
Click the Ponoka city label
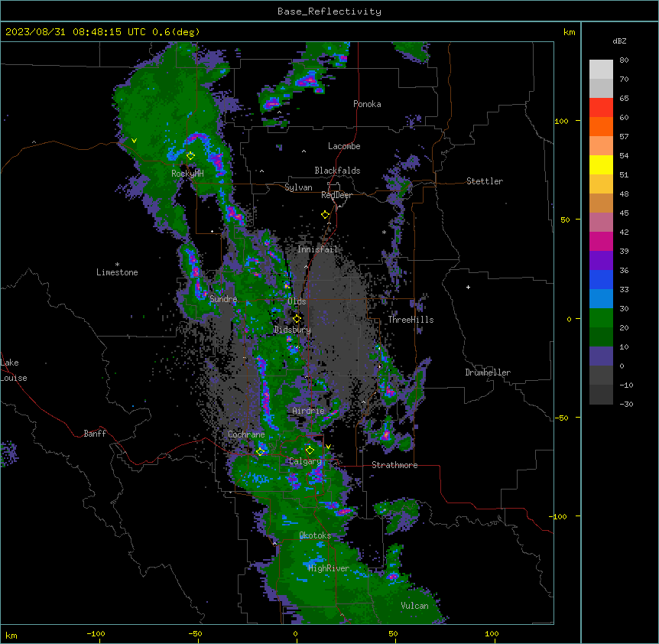[367, 104]
